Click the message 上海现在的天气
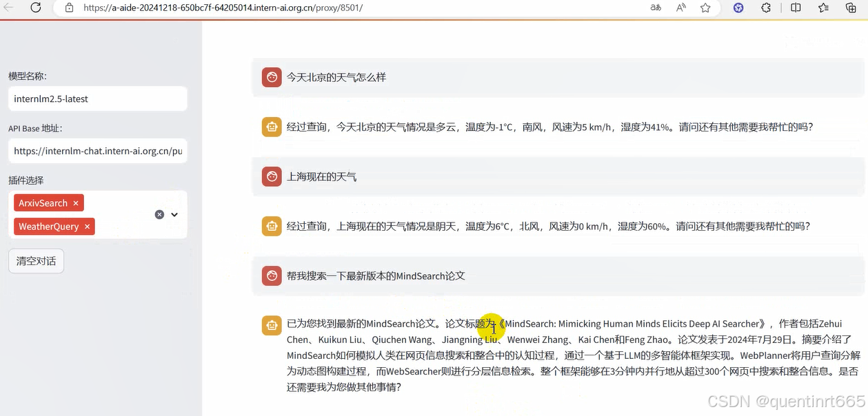This screenshot has width=868, height=416. tap(322, 176)
